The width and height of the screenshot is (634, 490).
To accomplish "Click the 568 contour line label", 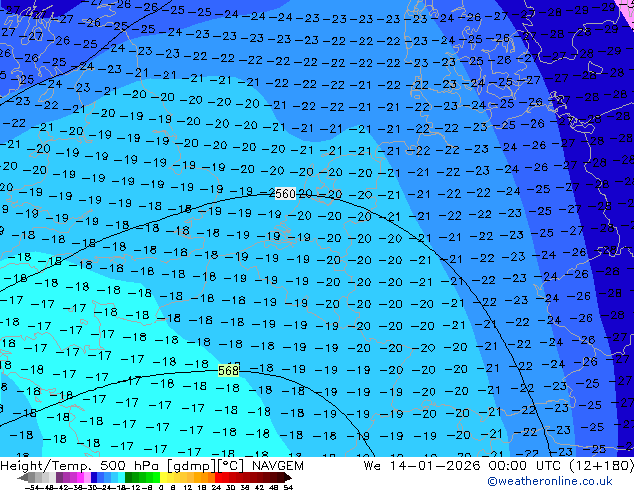I will [228, 370].
